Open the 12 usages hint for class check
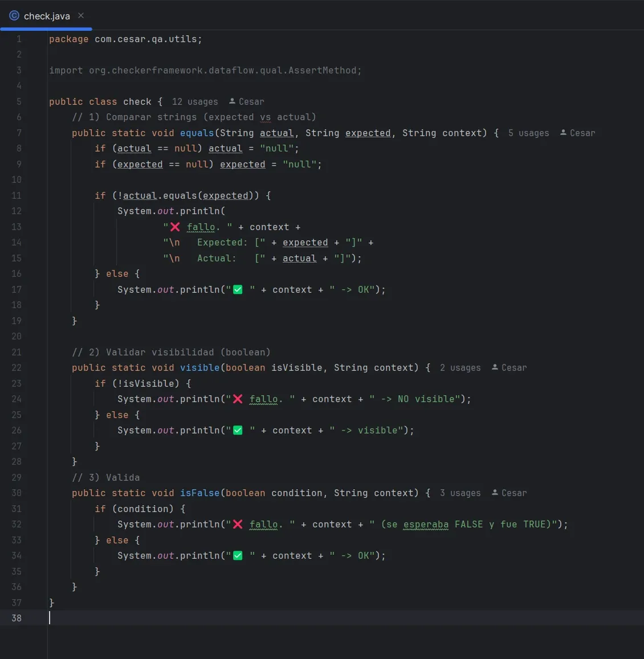Image resolution: width=644 pixels, height=659 pixels. [195, 102]
